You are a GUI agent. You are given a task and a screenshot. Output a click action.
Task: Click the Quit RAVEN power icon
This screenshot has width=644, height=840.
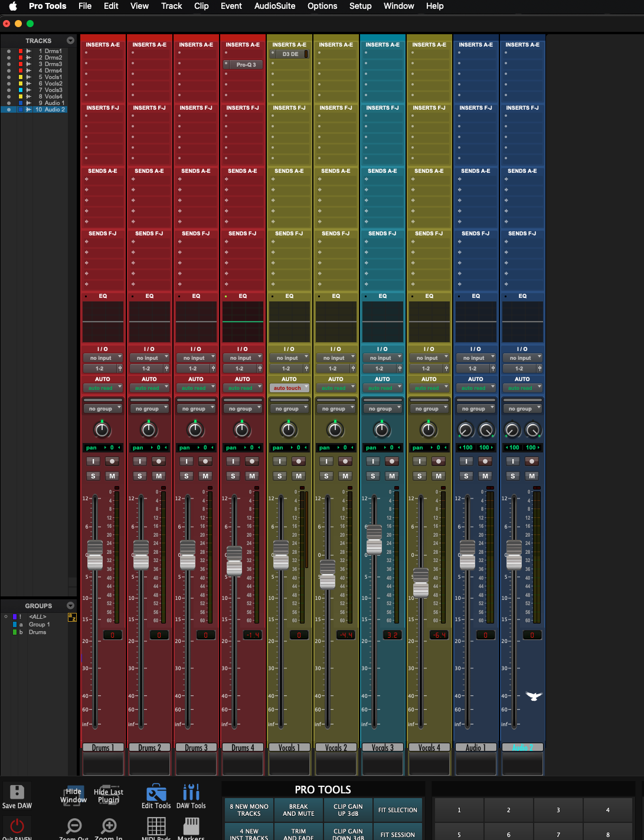(17, 825)
